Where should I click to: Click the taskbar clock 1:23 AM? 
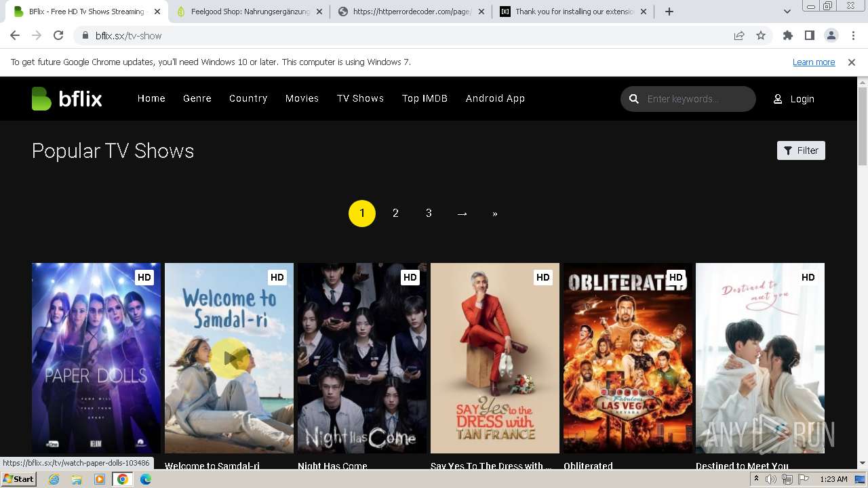tap(833, 479)
